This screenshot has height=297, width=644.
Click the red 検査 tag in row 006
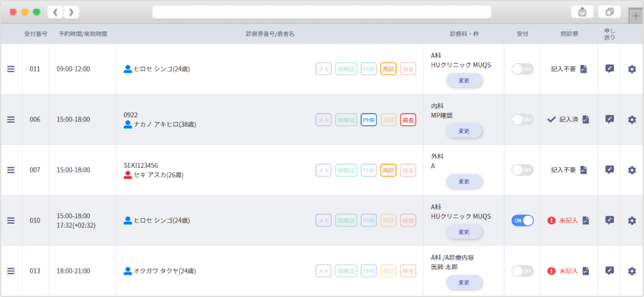click(408, 120)
